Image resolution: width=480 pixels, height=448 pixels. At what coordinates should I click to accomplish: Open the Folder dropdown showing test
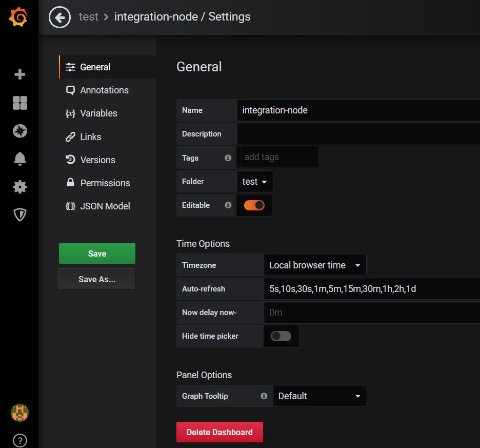pyautogui.click(x=255, y=181)
